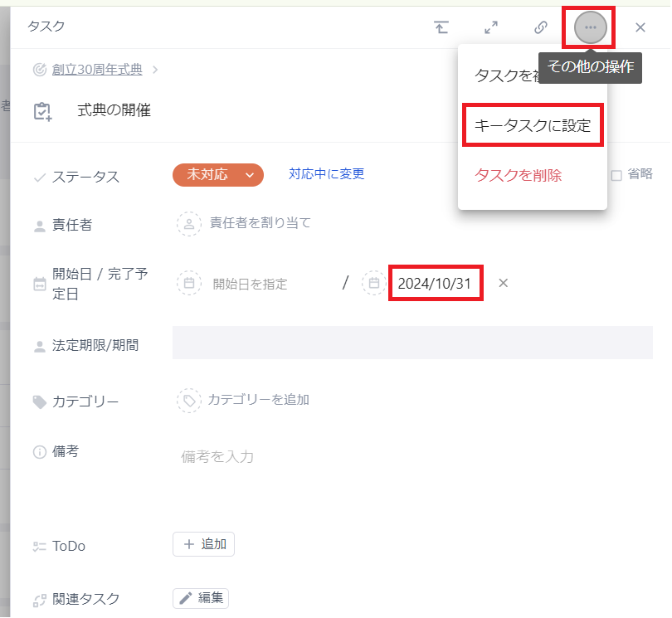
Task: Open the 創立30周年式典 breadcrumb link
Action: 97,70
